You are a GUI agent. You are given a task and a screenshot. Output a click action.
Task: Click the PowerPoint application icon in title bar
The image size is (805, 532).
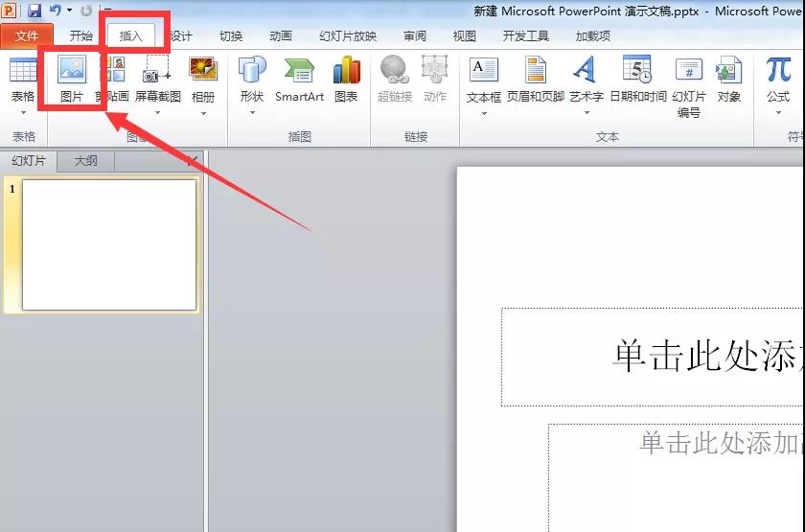[x=9, y=10]
